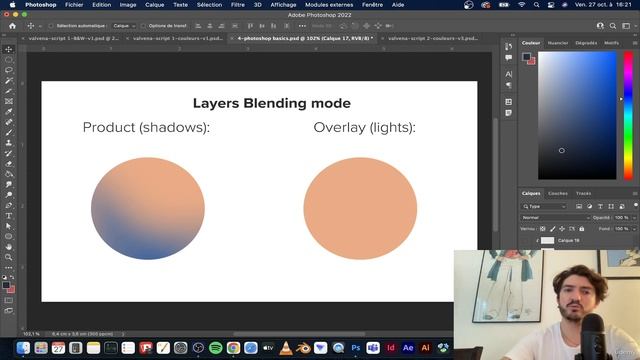Go to Photoshop Home screen
The height and width of the screenshot is (360, 640).
(12, 26)
